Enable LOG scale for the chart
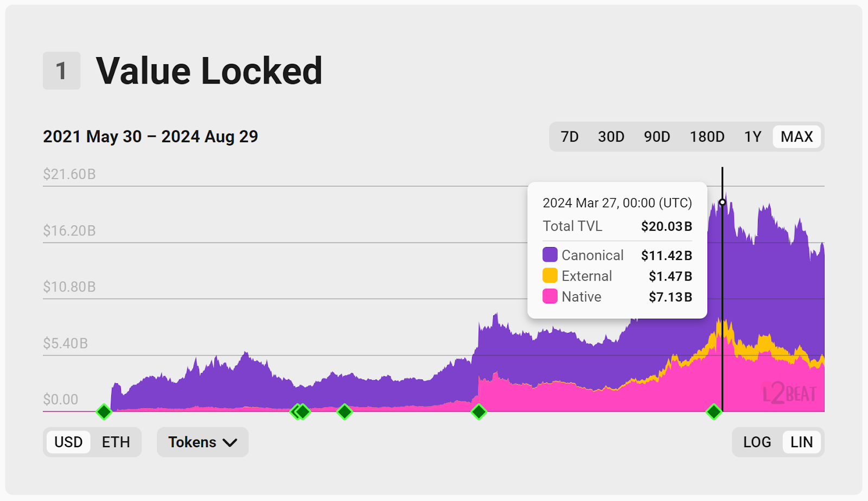The height and width of the screenshot is (501, 868). 757,442
